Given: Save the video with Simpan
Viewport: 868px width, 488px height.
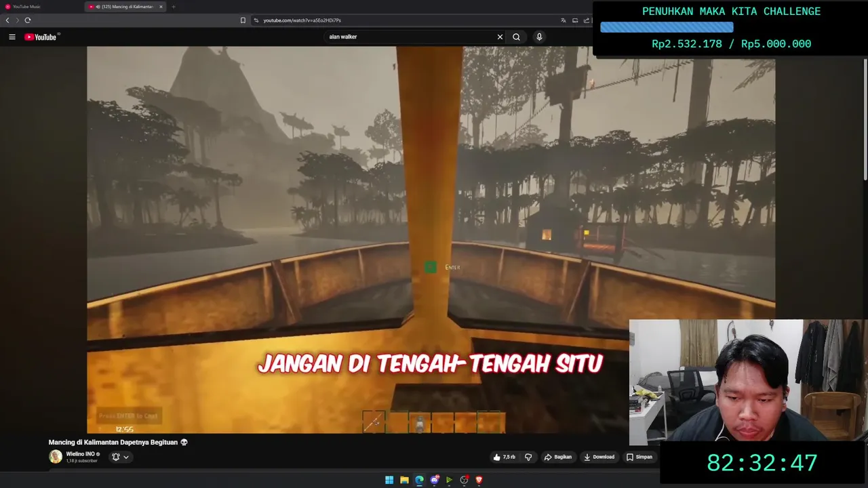Looking at the screenshot, I should tap(639, 457).
